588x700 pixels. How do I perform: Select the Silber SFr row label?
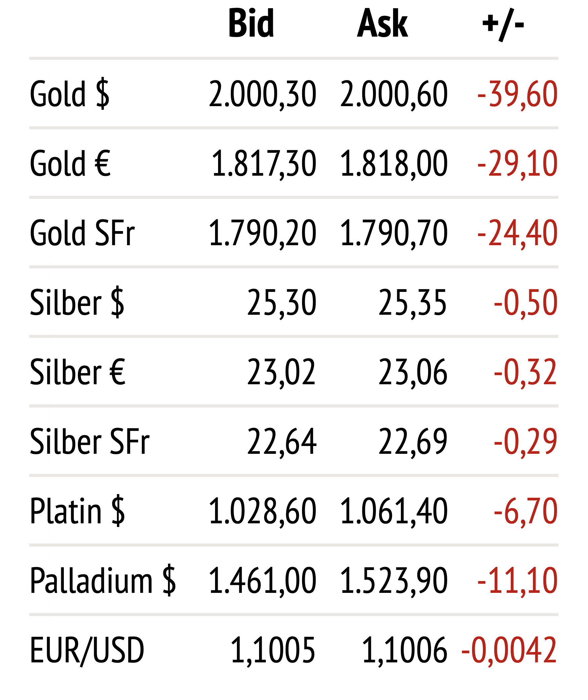coord(90,442)
